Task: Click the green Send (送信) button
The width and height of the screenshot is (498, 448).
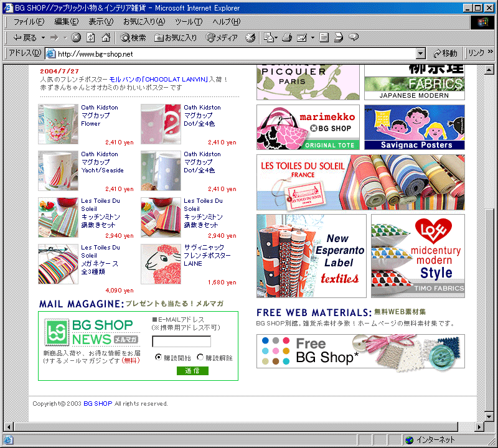Action: (192, 370)
